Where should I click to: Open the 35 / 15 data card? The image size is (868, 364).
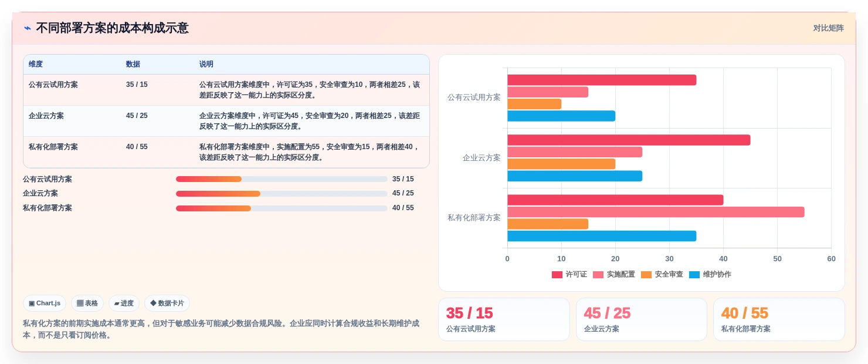pyautogui.click(x=504, y=319)
